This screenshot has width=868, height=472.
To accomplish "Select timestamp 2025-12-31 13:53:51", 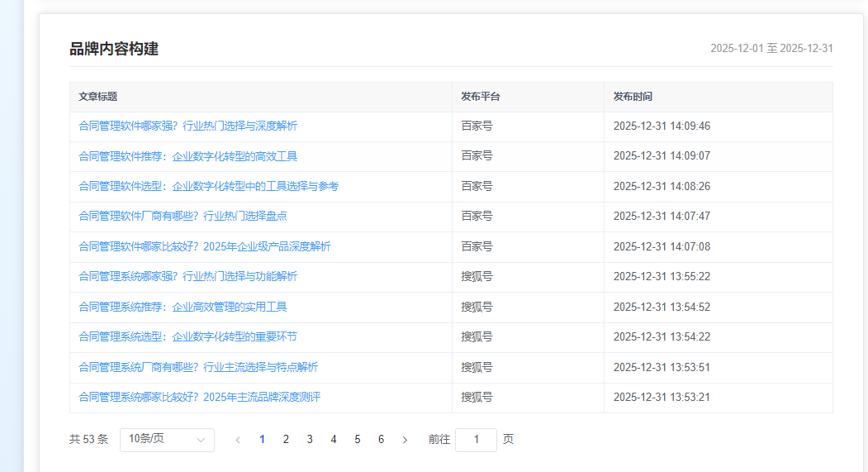I will (x=662, y=367).
